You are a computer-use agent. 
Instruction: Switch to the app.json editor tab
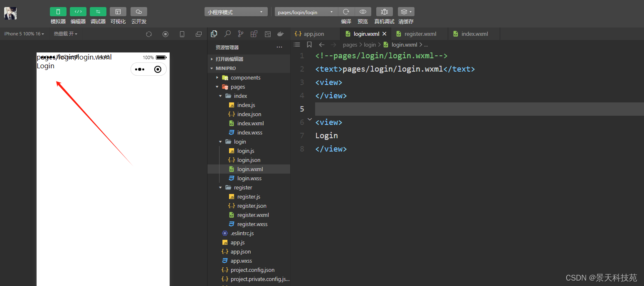point(315,34)
